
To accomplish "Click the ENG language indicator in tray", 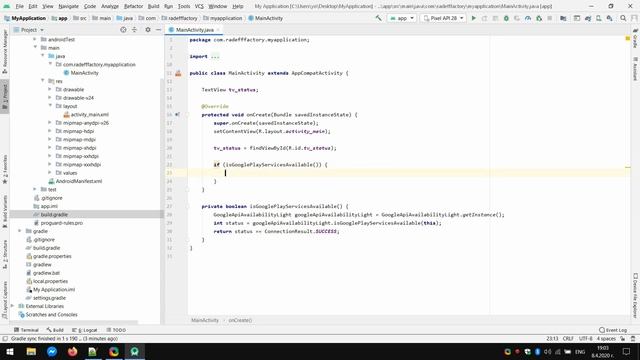I will pyautogui.click(x=580, y=351).
